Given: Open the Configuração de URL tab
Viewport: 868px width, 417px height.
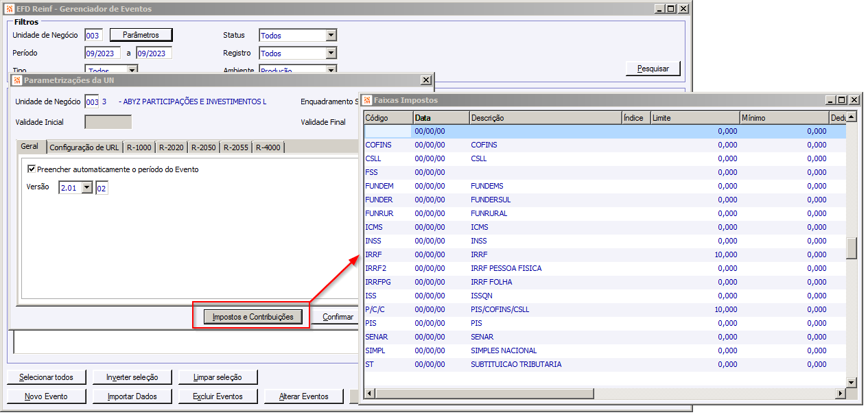Looking at the screenshot, I should pos(84,147).
